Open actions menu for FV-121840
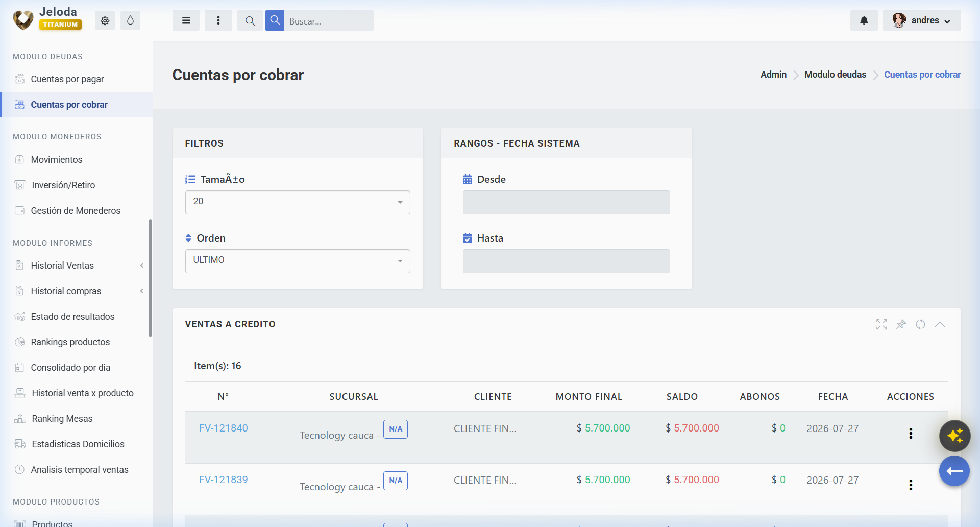Image resolution: width=980 pixels, height=527 pixels. (911, 434)
